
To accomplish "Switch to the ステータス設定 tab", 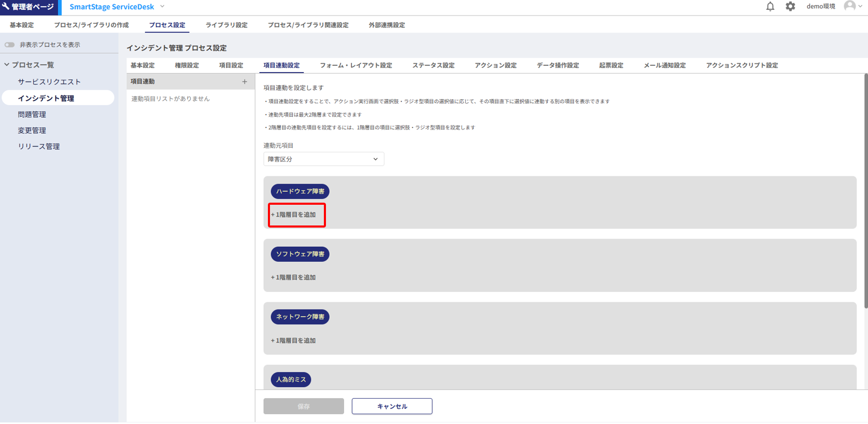I will (x=433, y=65).
